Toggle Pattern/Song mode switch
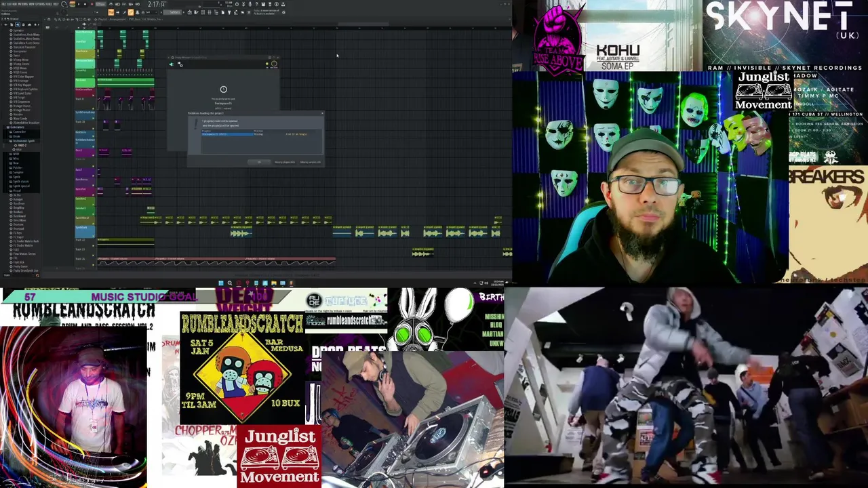This screenshot has height=488, width=868. 72,4
